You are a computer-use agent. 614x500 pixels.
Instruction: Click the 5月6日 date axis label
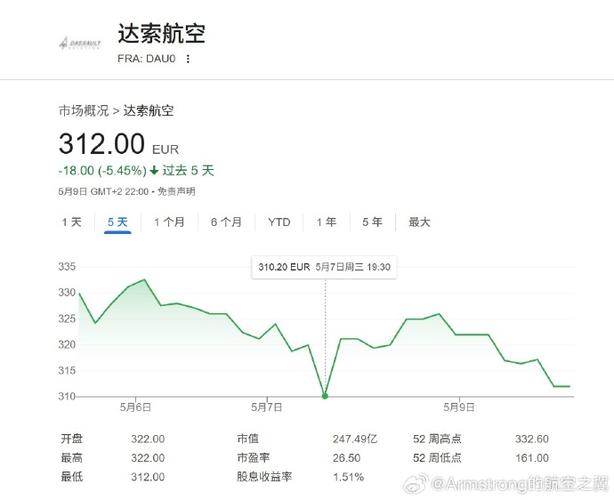[x=135, y=408]
